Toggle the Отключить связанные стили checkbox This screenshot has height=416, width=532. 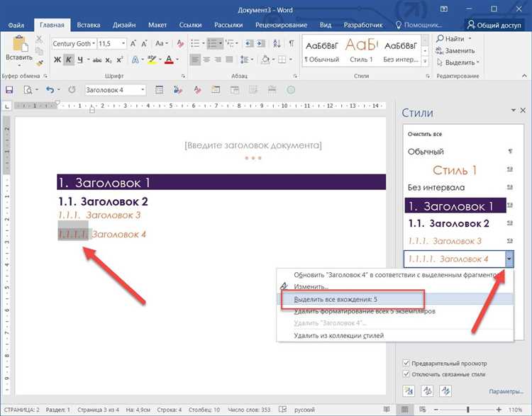click(x=406, y=373)
